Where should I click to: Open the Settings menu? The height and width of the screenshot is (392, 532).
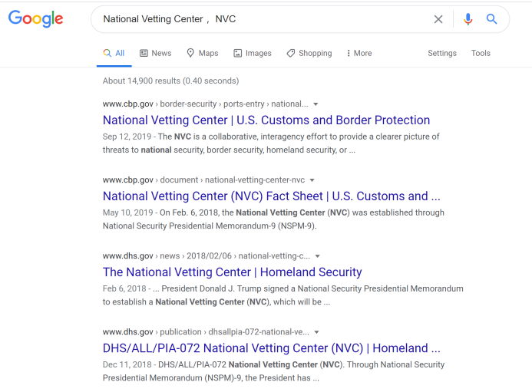[441, 53]
